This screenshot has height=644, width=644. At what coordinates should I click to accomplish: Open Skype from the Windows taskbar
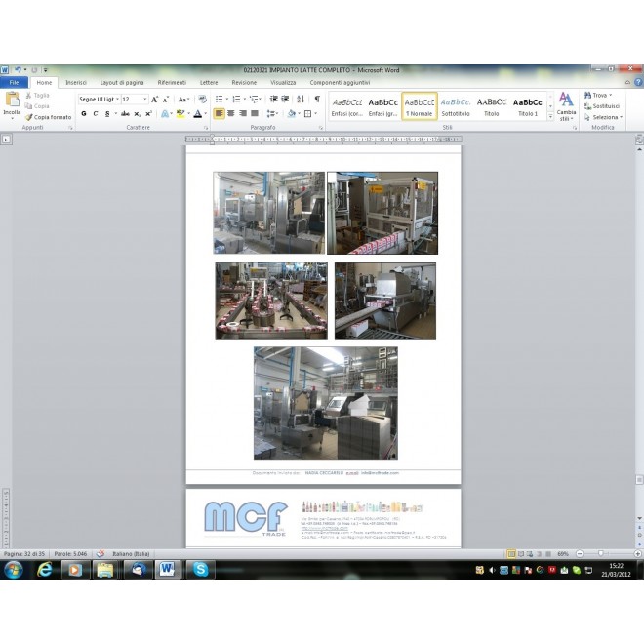pyautogui.click(x=199, y=569)
